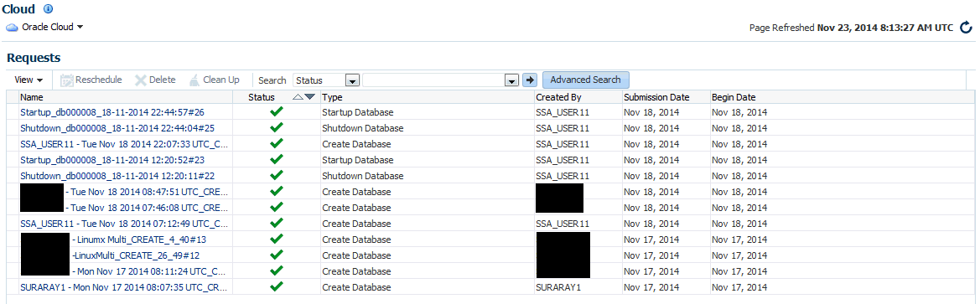Screen dimensions: 980x304
Task: Click the green check for the Startup_db000008 #23 row
Action: 277,159
